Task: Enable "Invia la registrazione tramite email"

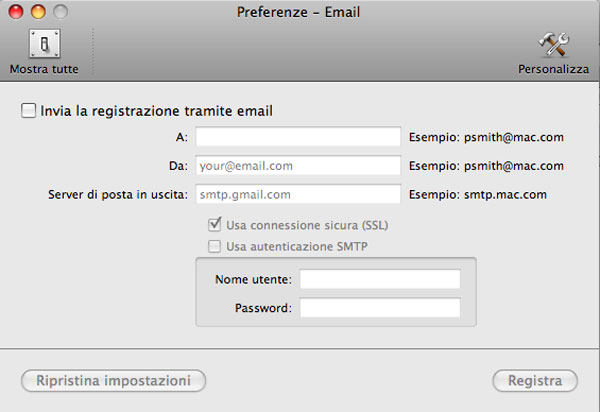Action: (29, 111)
